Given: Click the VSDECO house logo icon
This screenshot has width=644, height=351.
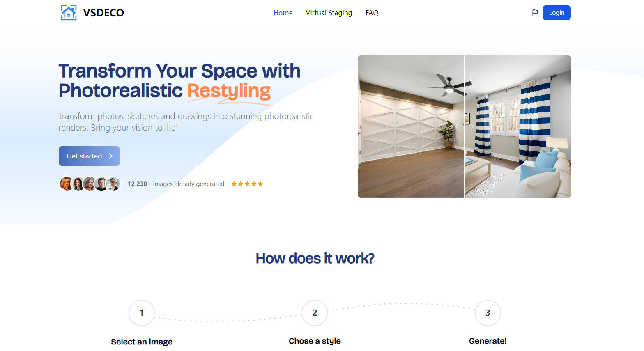Looking at the screenshot, I should (x=69, y=13).
